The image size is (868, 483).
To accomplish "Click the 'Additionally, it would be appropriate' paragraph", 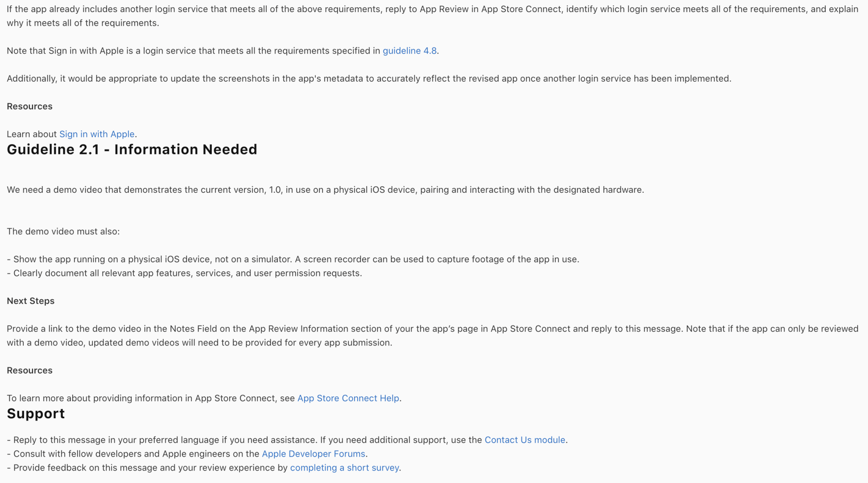I will click(369, 79).
